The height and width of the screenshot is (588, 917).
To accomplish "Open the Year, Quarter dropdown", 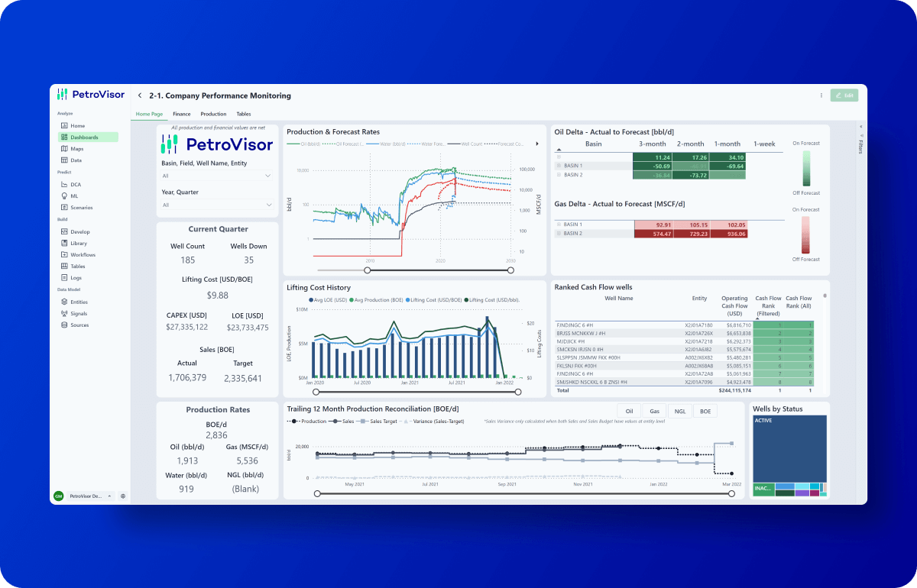I will click(x=217, y=205).
